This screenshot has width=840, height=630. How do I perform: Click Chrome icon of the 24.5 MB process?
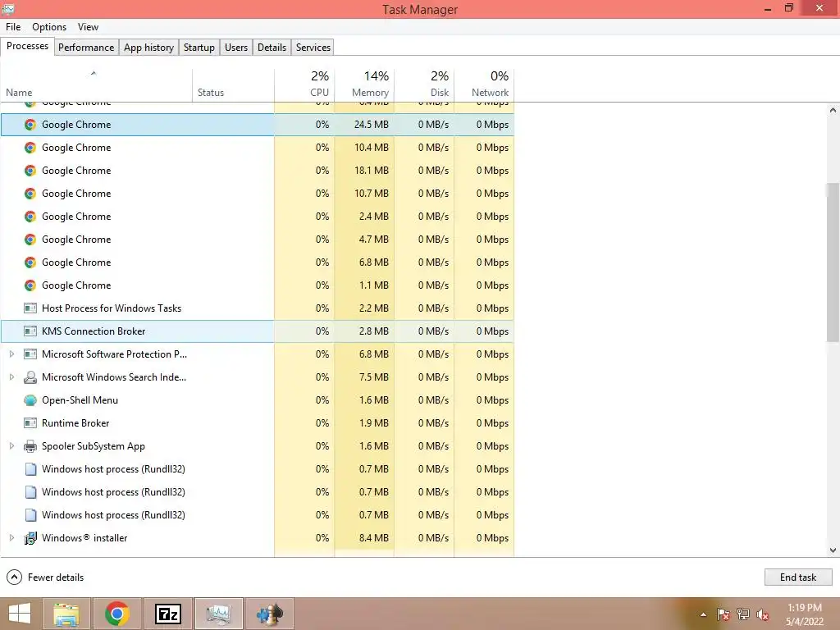point(30,125)
